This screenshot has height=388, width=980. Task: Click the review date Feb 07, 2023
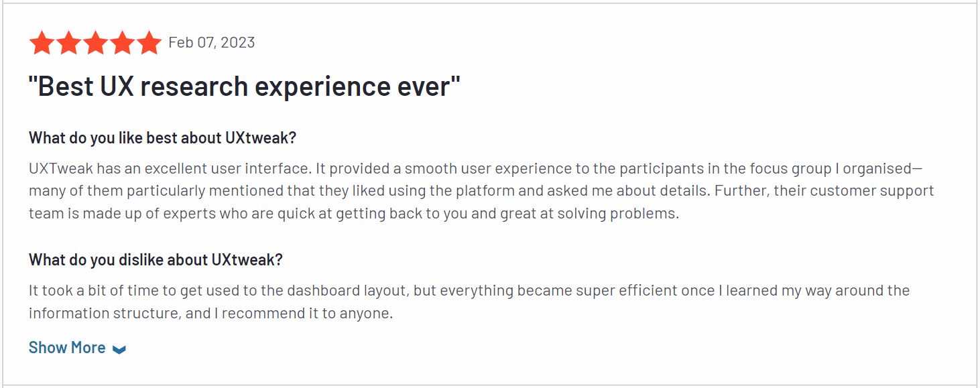(x=212, y=43)
